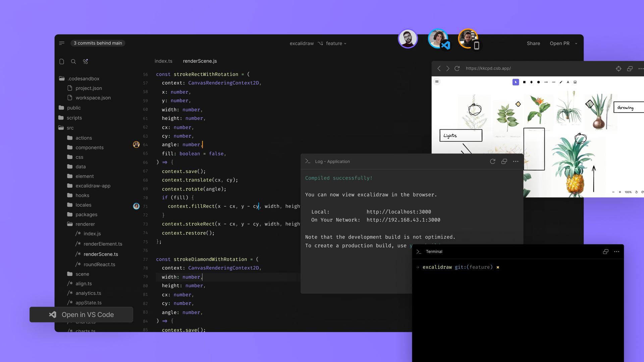644x362 pixels.
Task: Switch to the renderScene.js tab
Action: 200,61
